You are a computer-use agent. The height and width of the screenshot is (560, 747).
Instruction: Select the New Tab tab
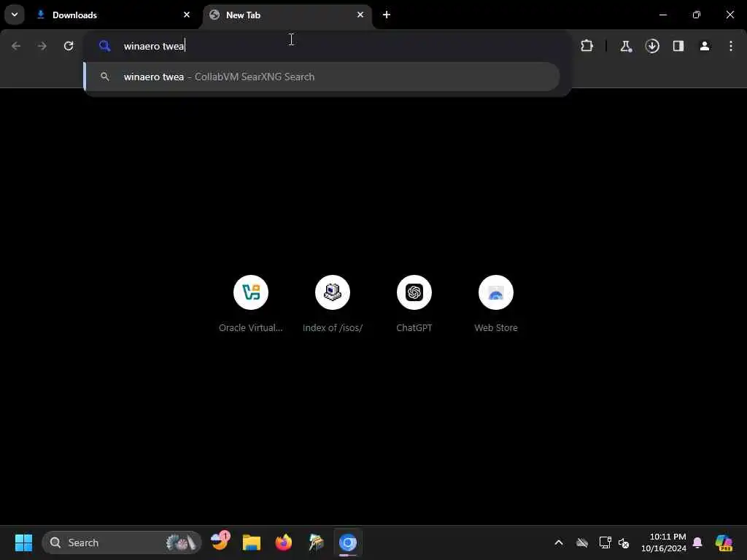(x=287, y=15)
